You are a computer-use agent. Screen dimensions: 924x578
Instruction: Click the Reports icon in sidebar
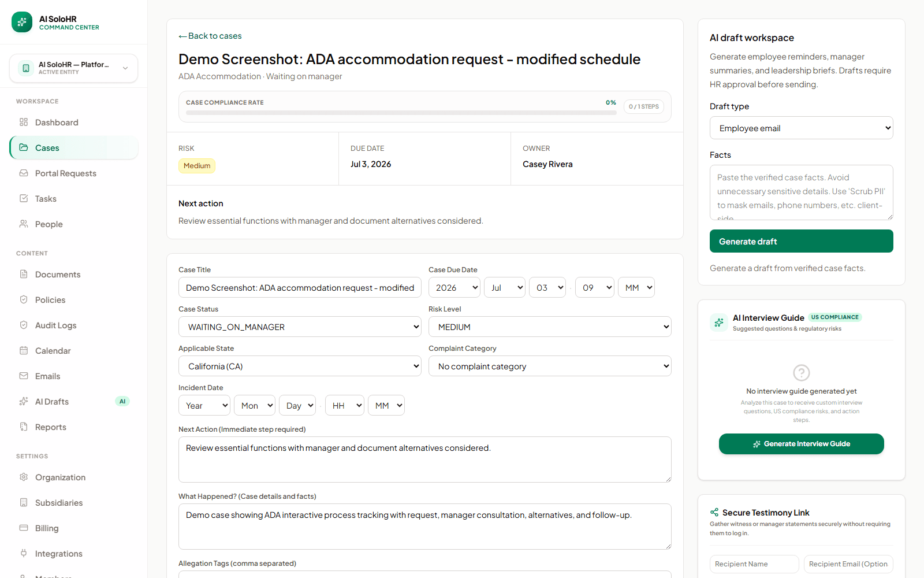click(24, 427)
